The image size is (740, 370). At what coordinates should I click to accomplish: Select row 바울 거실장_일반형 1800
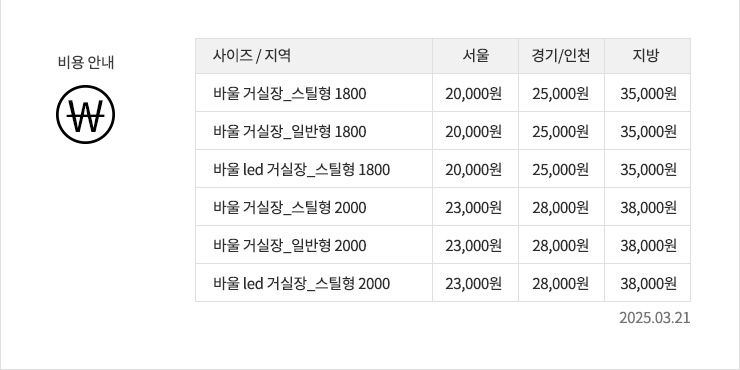tap(443, 131)
